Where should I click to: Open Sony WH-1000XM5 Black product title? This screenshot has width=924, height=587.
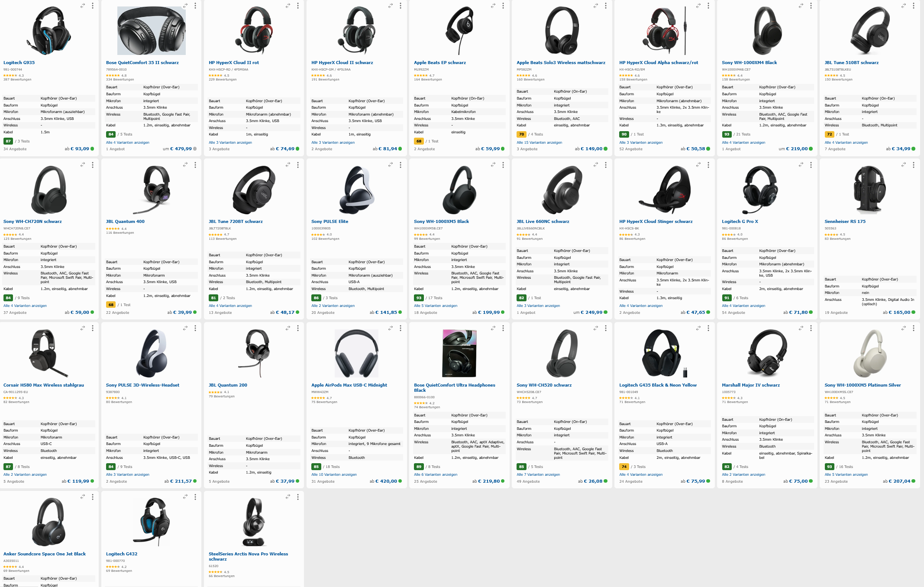pyautogui.click(x=441, y=222)
